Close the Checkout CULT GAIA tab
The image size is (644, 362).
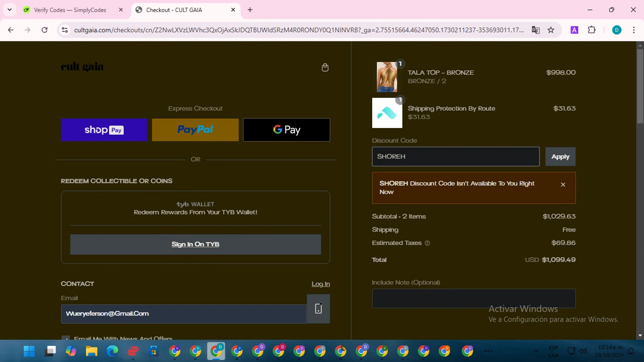tap(233, 10)
